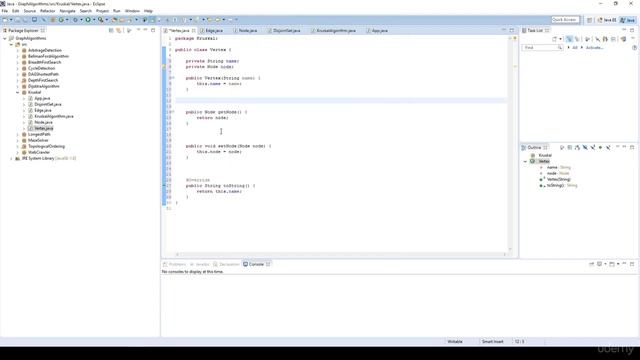The image size is (640, 360).
Task: Click the Open Perspective icon
Action: (589, 20)
